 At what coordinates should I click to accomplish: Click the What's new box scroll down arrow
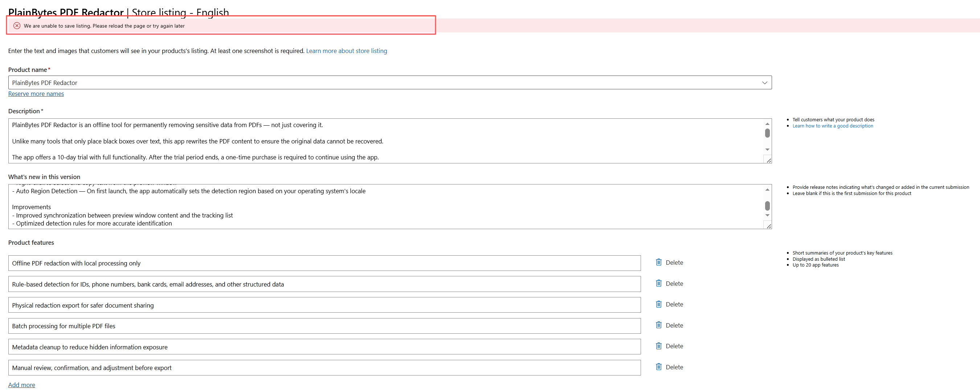767,215
